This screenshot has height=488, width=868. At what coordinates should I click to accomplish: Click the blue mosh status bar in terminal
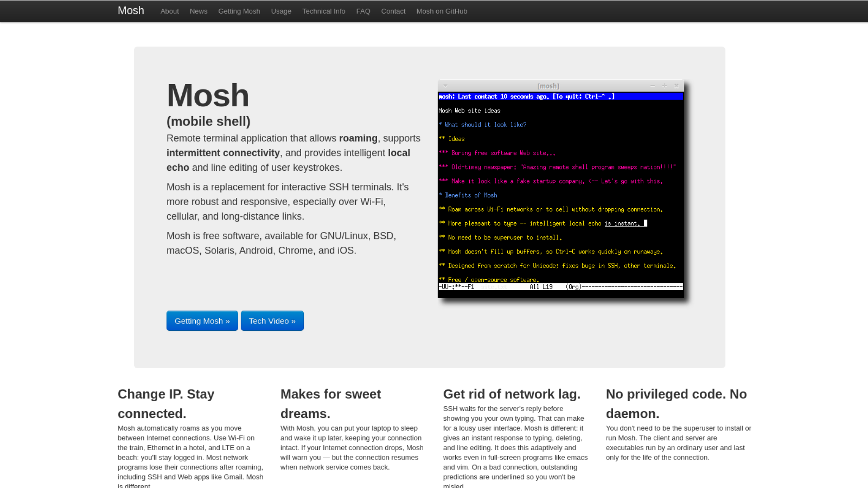(561, 96)
